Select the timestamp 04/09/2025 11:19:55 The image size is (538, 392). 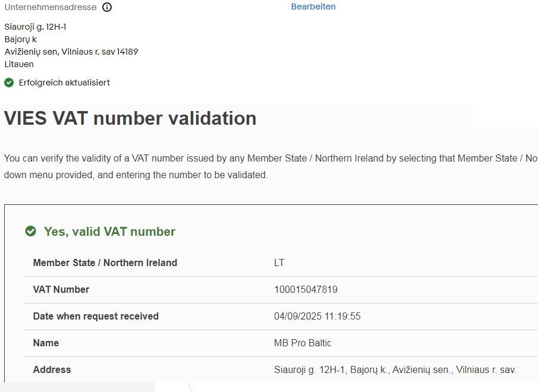pyautogui.click(x=317, y=317)
